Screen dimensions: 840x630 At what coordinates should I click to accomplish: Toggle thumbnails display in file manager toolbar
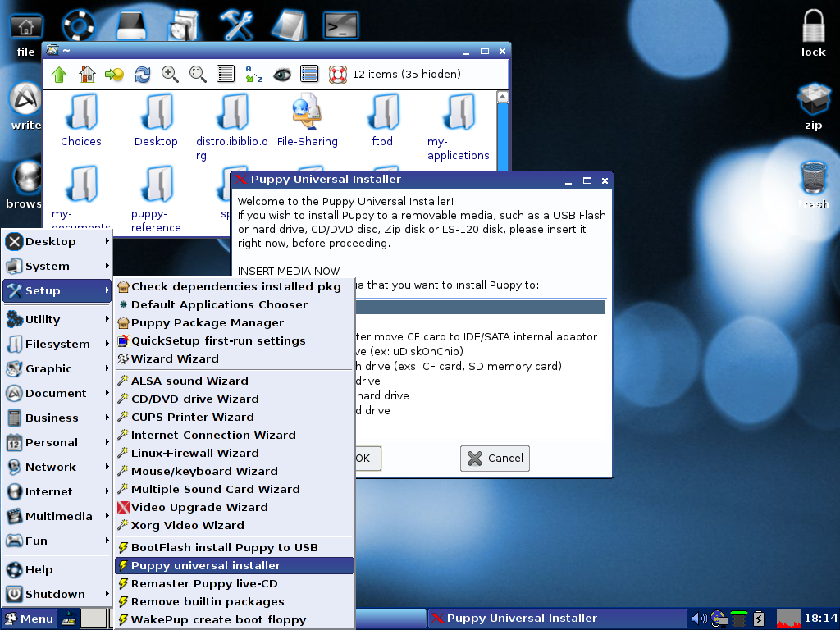coord(309,74)
